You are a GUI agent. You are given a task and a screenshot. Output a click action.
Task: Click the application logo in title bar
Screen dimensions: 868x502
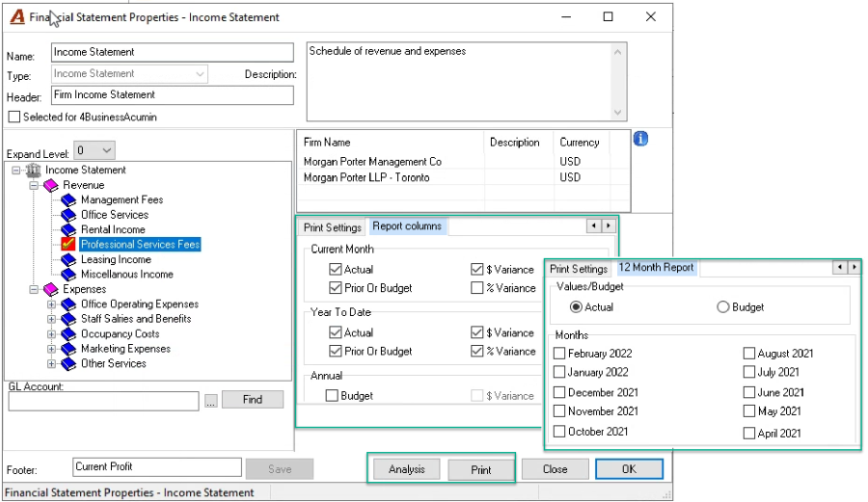tap(17, 17)
